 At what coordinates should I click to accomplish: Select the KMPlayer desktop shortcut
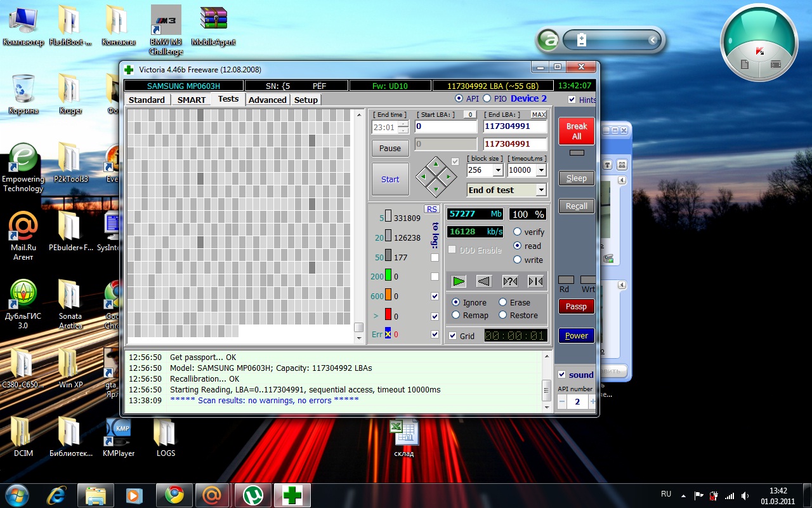click(x=119, y=437)
